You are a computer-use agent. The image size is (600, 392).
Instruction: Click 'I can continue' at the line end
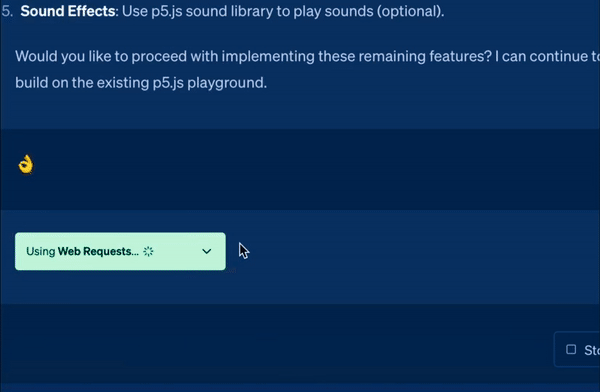(x=541, y=57)
